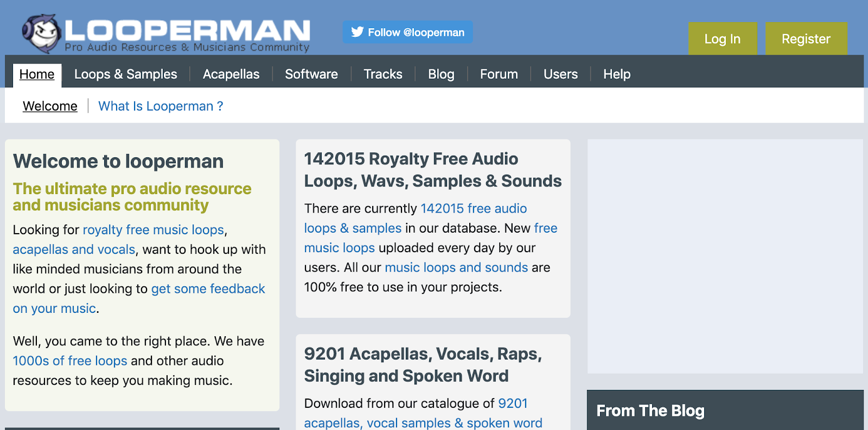The height and width of the screenshot is (430, 868).
Task: Go to the Users page
Action: 561,74
